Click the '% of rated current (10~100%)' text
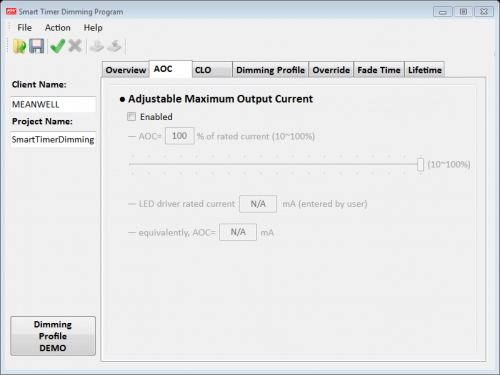This screenshot has width=500, height=375. [x=256, y=136]
